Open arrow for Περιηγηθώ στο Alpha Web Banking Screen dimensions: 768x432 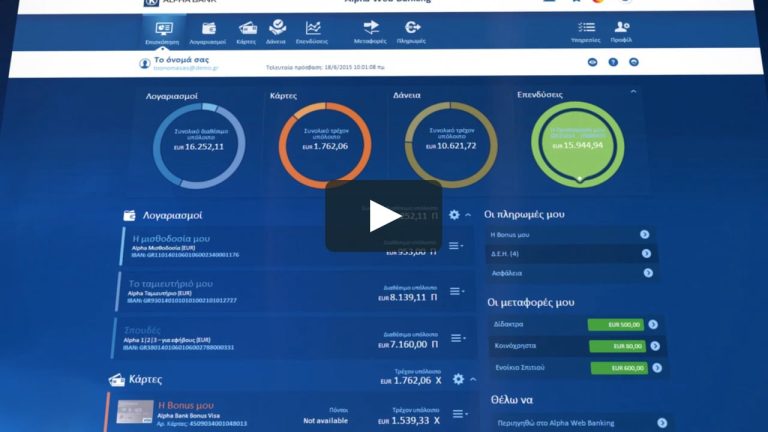coord(662,423)
